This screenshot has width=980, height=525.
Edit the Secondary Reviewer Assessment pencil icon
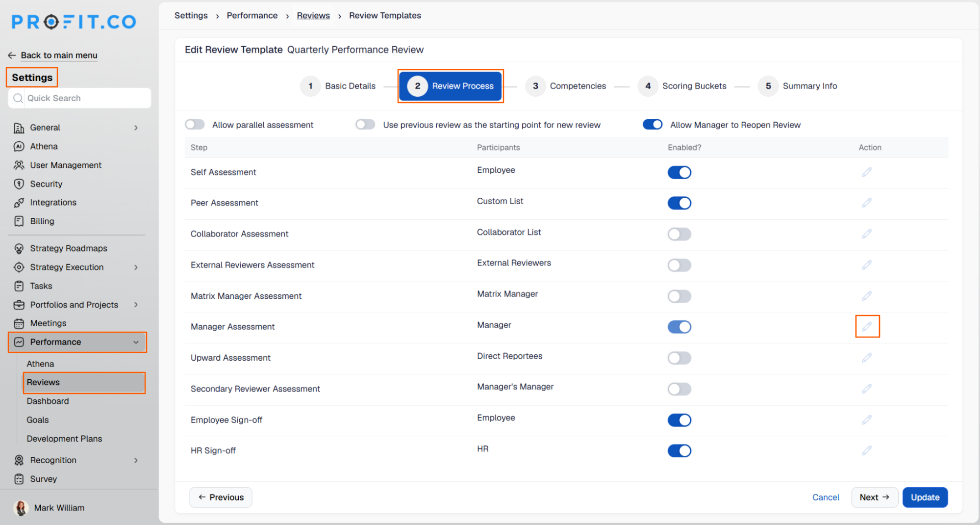pyautogui.click(x=867, y=389)
